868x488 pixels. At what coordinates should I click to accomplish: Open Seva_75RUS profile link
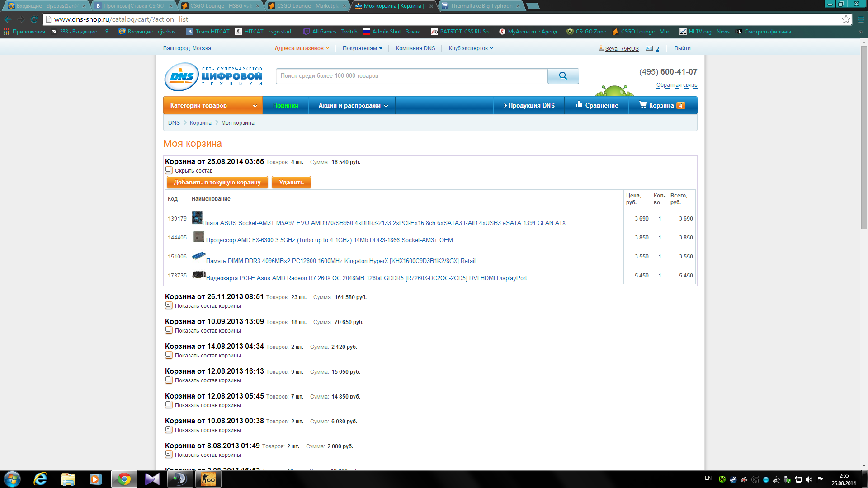tap(622, 48)
